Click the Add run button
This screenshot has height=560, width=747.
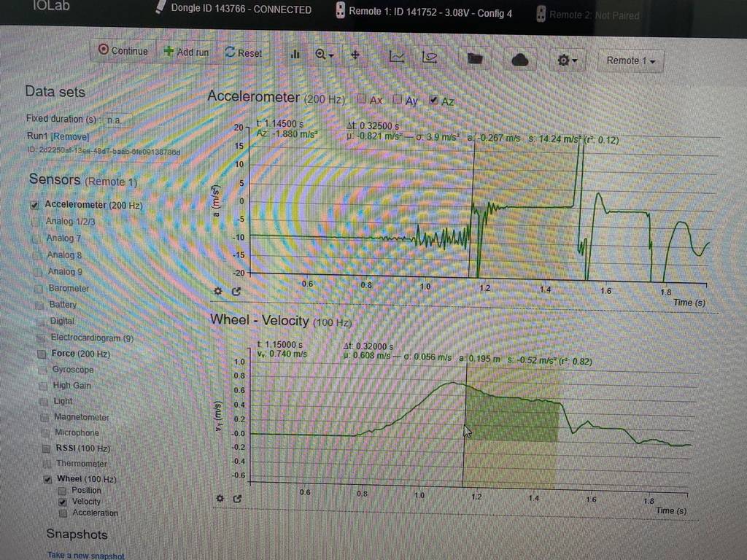coord(186,52)
